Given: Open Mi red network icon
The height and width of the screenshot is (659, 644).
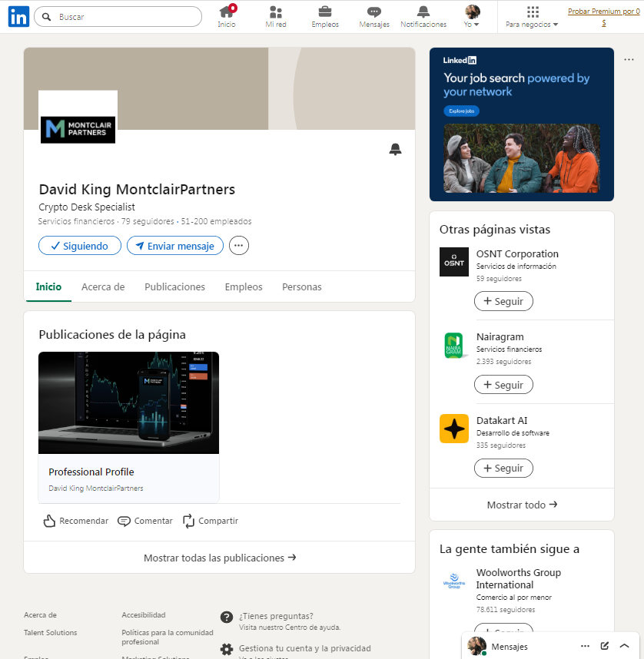Looking at the screenshot, I should [276, 17].
